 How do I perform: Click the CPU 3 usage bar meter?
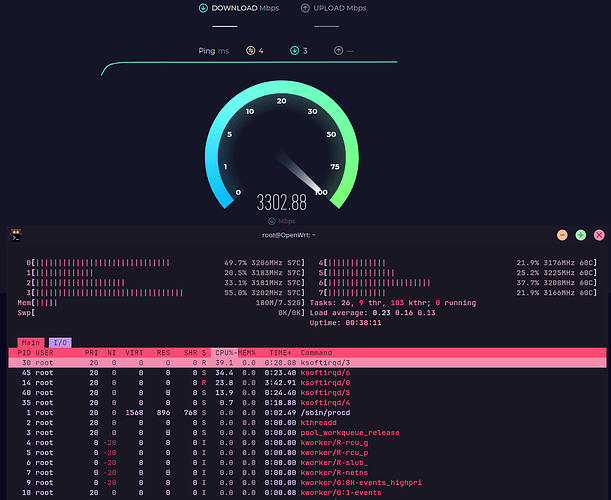point(166,293)
